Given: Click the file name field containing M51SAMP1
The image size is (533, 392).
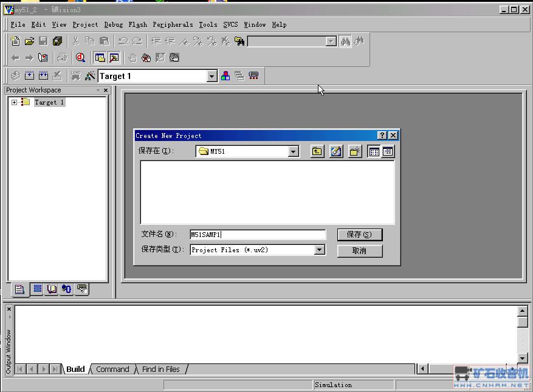Looking at the screenshot, I should 258,235.
